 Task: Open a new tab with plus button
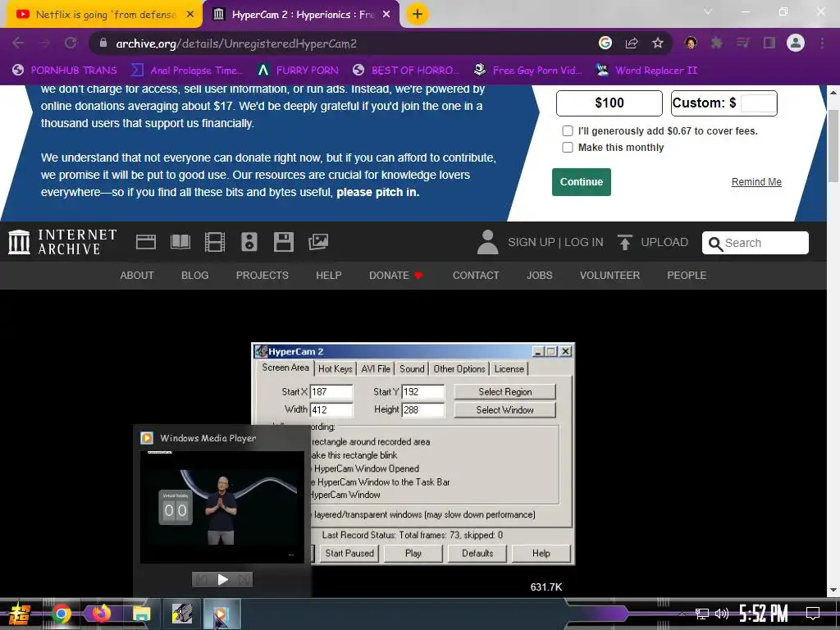[418, 14]
